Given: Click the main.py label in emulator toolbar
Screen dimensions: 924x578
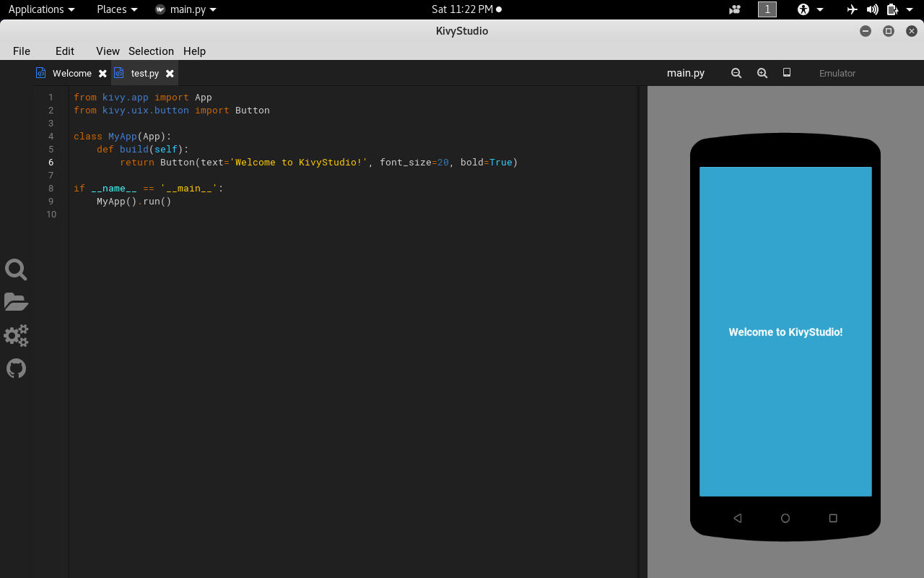Looking at the screenshot, I should click(686, 73).
